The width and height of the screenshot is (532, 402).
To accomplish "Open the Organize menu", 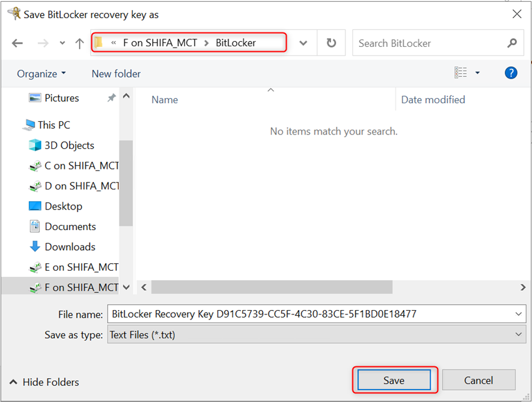I will (41, 73).
